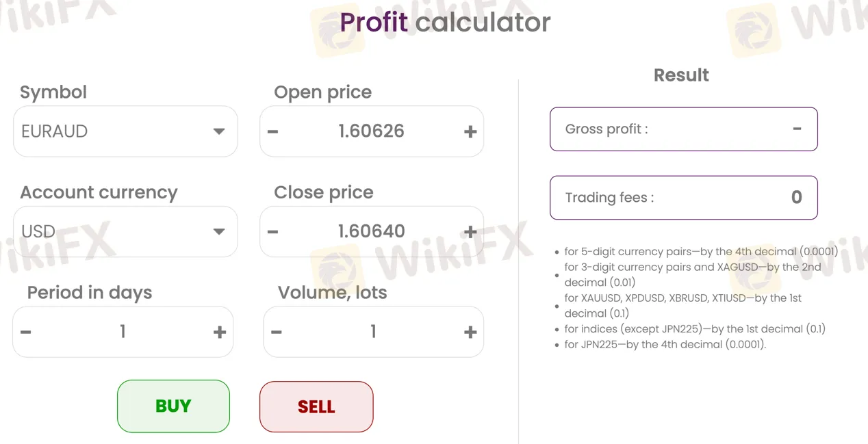
Task: Increase the Close price value
Action: [x=470, y=231]
